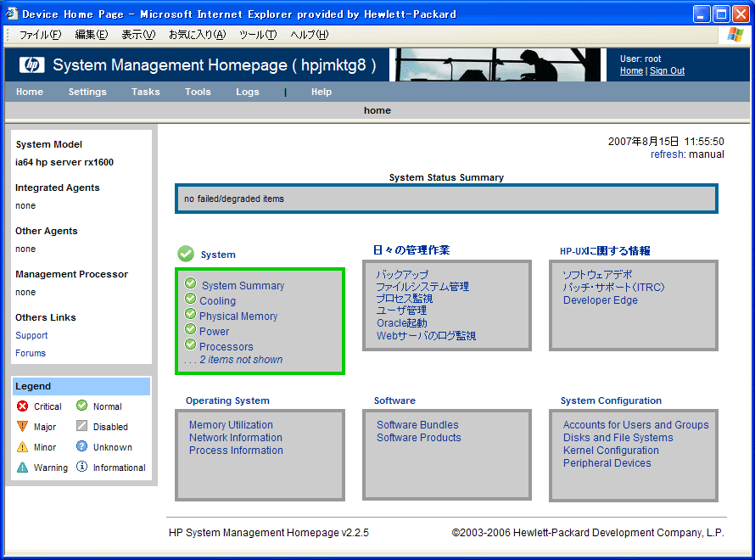The width and height of the screenshot is (755, 560).
Task: Click the green System status checkmark icon
Action: [186, 254]
